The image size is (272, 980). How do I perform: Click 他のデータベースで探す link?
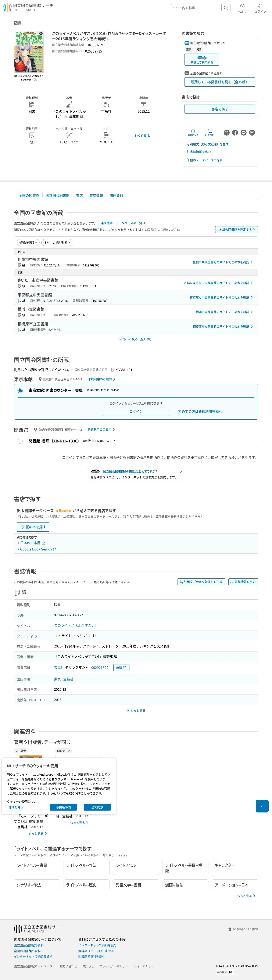coord(204,160)
